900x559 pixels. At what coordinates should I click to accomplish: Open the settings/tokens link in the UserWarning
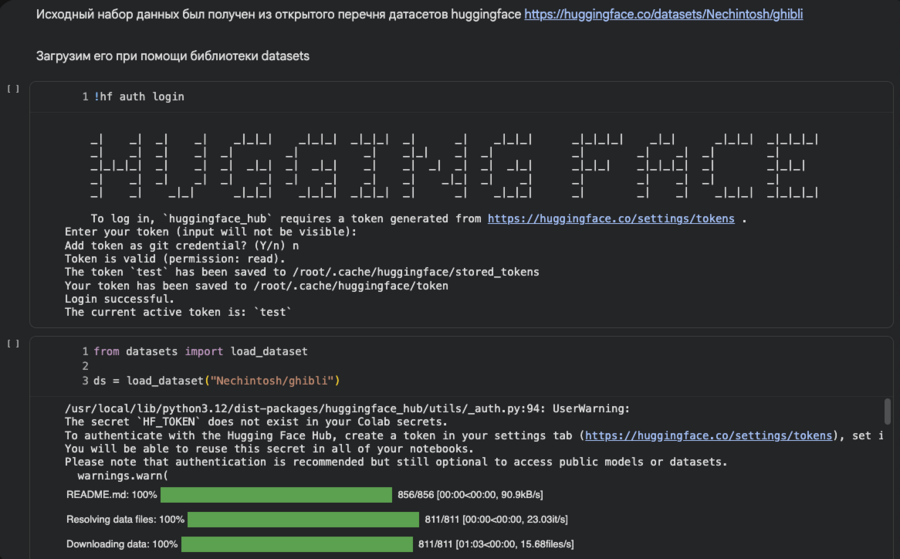707,436
